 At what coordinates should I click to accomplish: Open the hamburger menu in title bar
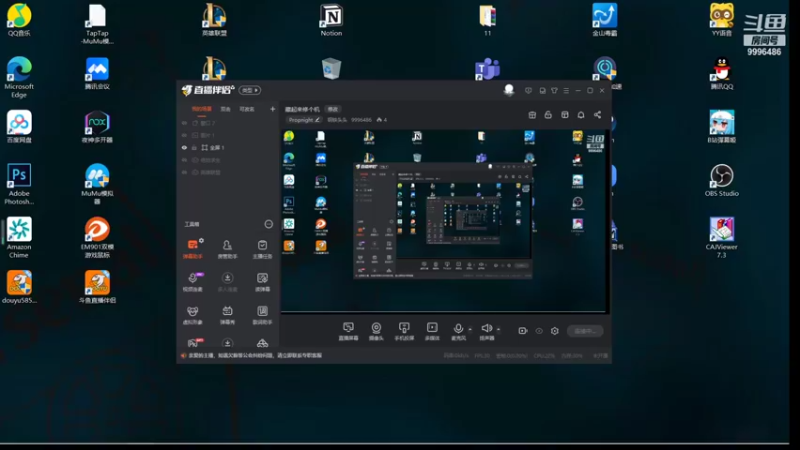[x=566, y=90]
